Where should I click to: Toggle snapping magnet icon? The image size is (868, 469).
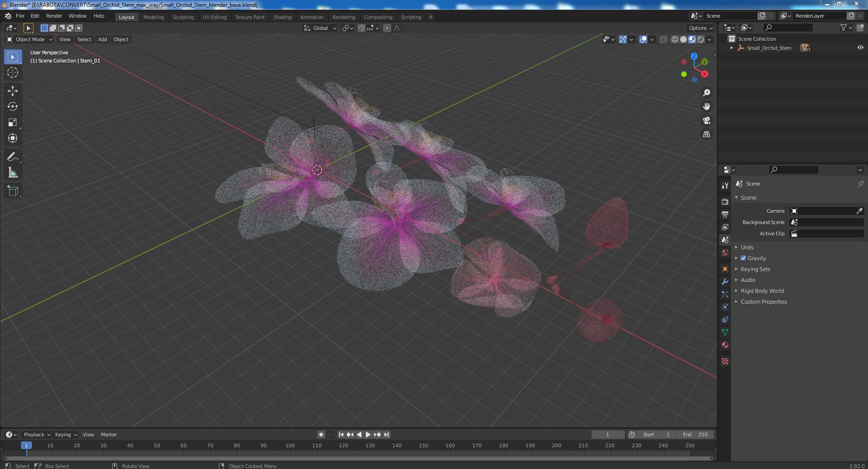(361, 28)
